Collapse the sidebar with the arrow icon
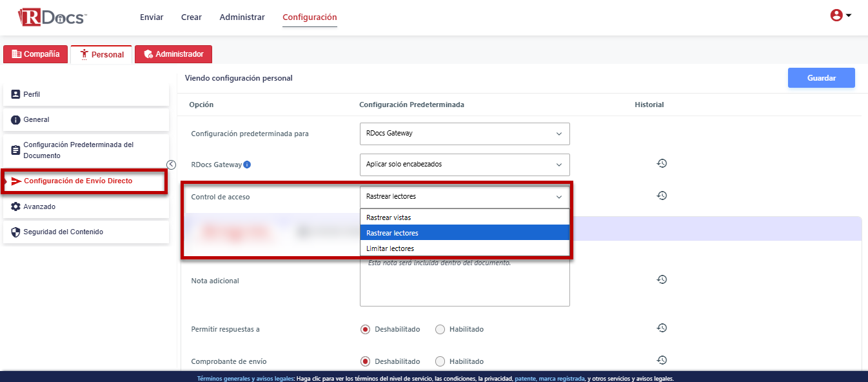This screenshot has width=868, height=382. (x=171, y=165)
